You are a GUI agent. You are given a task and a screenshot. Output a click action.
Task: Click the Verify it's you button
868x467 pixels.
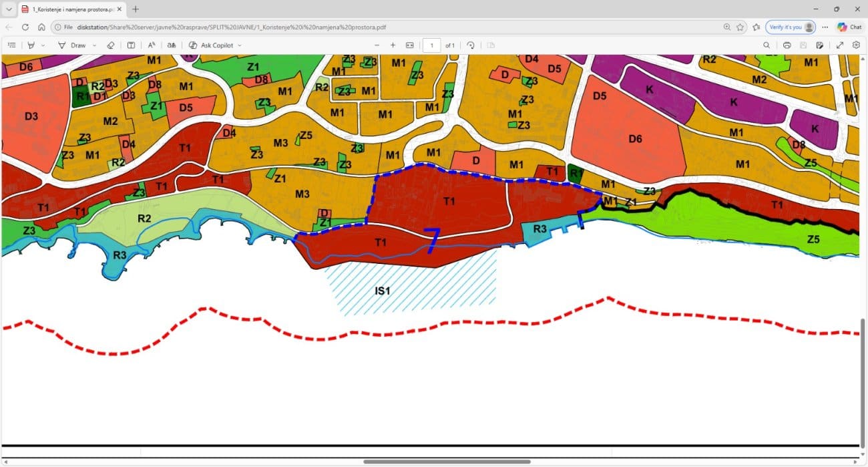[x=791, y=27]
